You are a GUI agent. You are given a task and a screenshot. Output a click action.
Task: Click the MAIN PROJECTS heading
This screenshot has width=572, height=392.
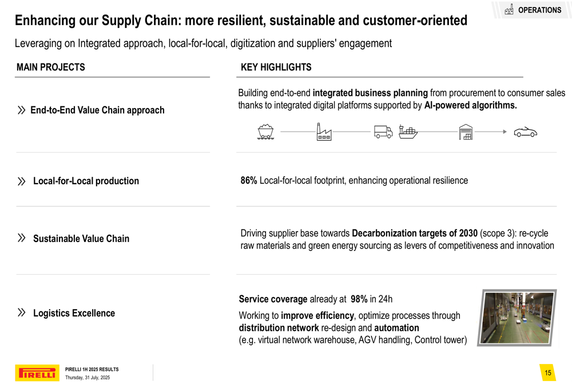point(51,67)
